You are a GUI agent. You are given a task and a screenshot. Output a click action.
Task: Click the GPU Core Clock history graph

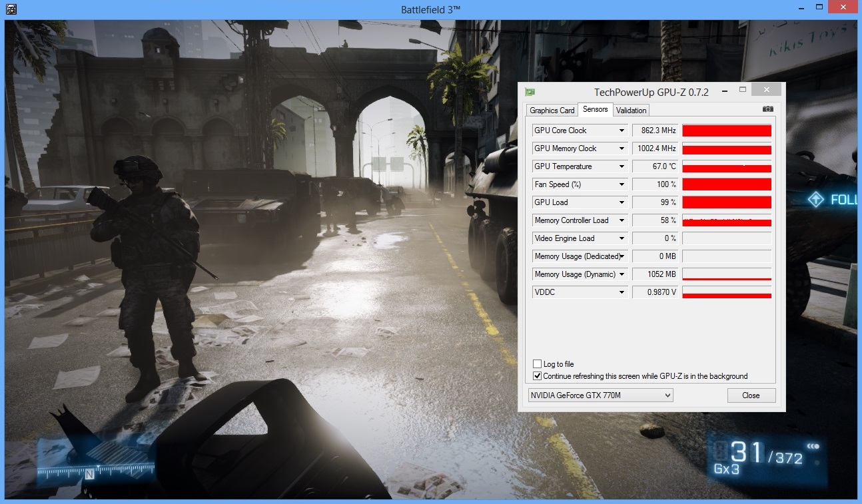coord(727,130)
